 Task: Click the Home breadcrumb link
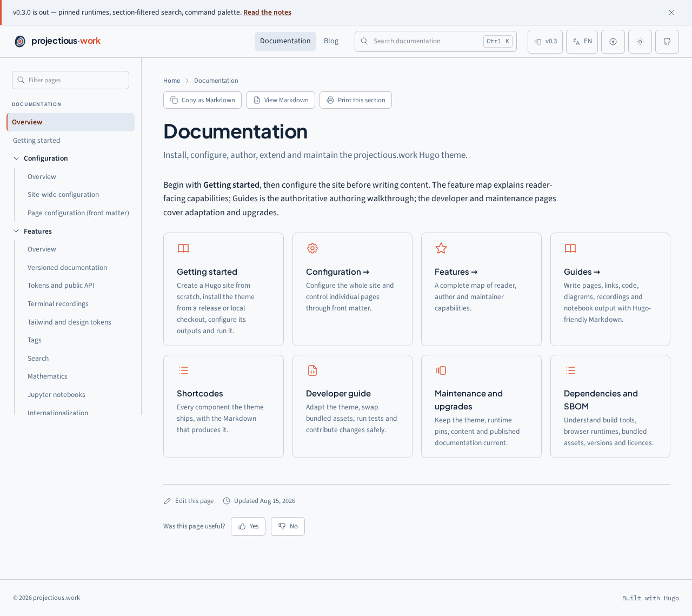tap(171, 81)
